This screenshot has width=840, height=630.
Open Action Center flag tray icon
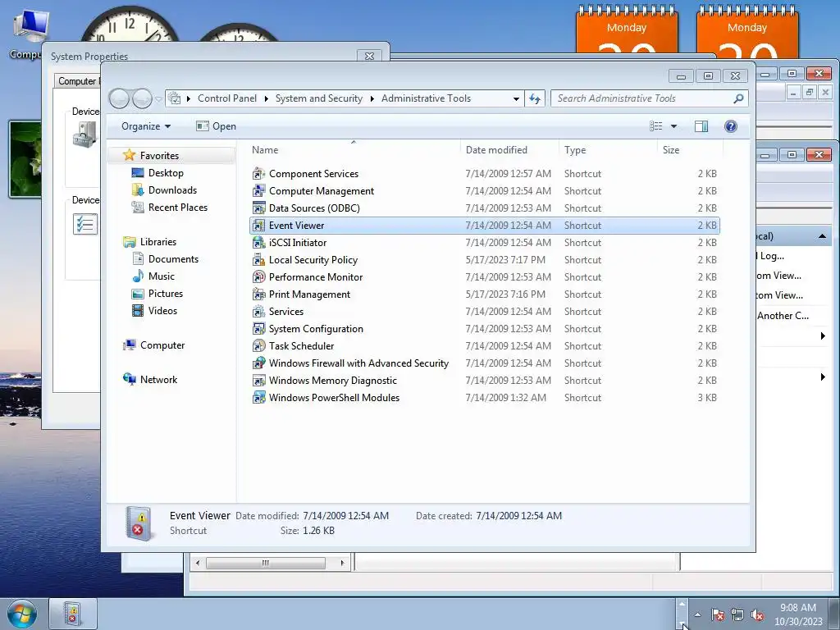[718, 615]
